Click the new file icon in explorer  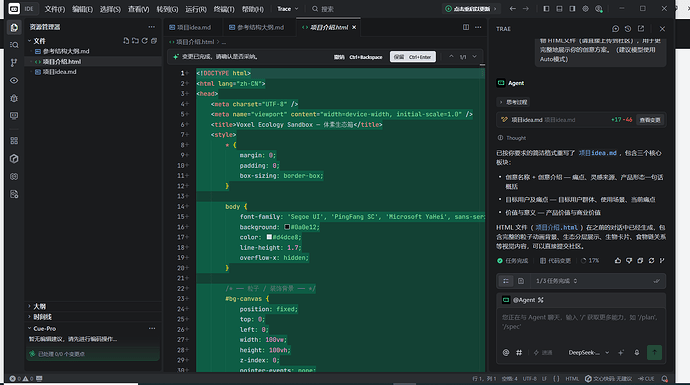pos(126,41)
